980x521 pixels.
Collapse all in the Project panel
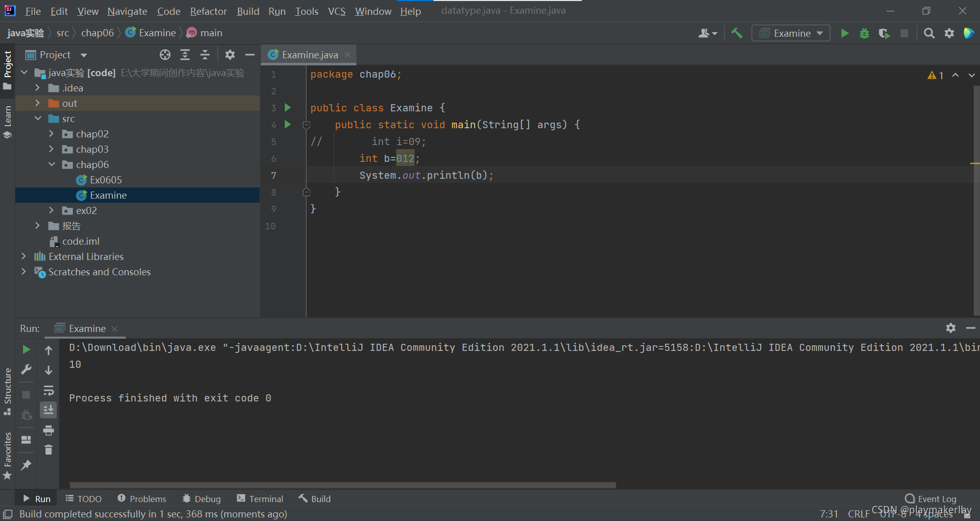(x=205, y=55)
